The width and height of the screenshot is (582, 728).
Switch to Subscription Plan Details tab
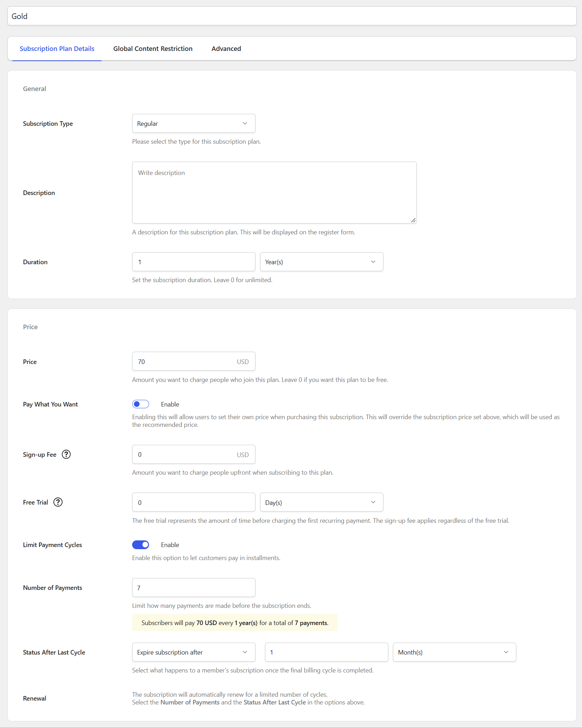click(x=57, y=48)
